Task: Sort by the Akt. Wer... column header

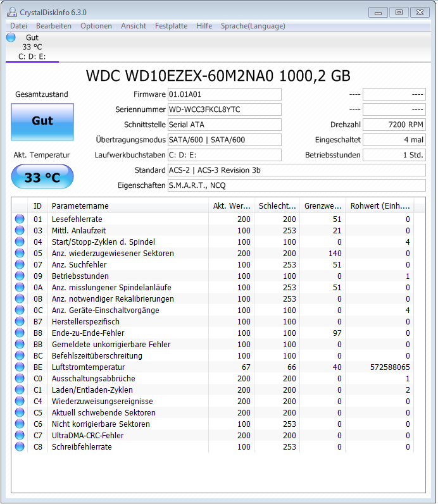Action: tap(232, 206)
